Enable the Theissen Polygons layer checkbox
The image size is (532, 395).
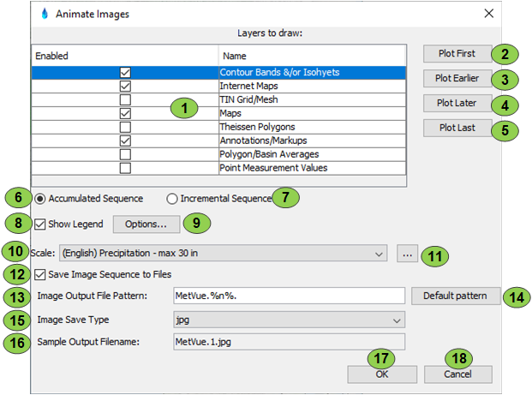coord(125,126)
